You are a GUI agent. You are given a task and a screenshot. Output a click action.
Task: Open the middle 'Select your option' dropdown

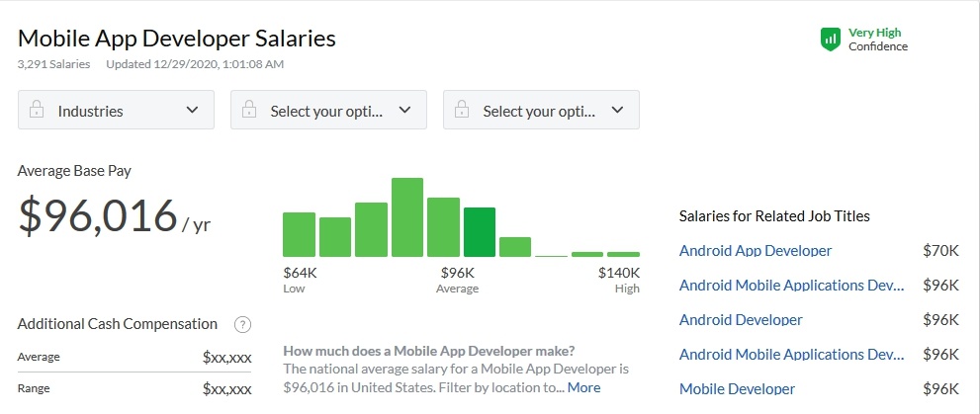(x=404, y=111)
